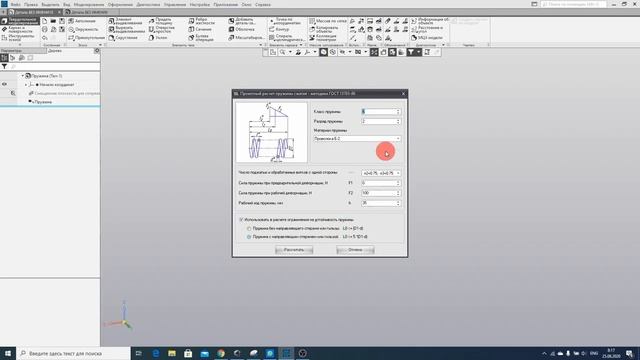Select Копировать объекты tool
The width and height of the screenshot is (640, 360).
[x=324, y=29]
